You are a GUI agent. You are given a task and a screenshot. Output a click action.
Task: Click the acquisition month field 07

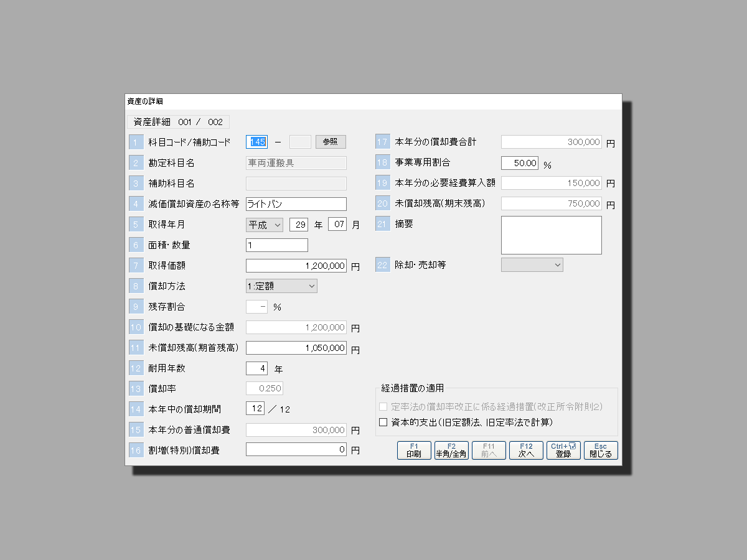pos(337,225)
